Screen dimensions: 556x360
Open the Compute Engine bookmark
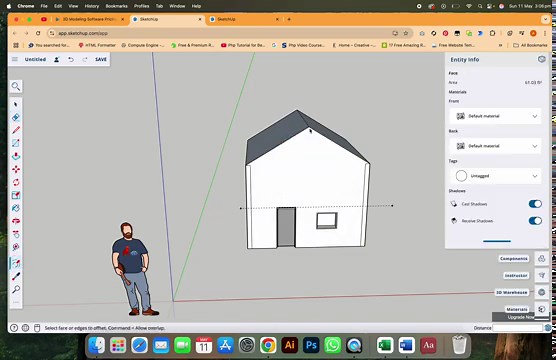point(143,45)
